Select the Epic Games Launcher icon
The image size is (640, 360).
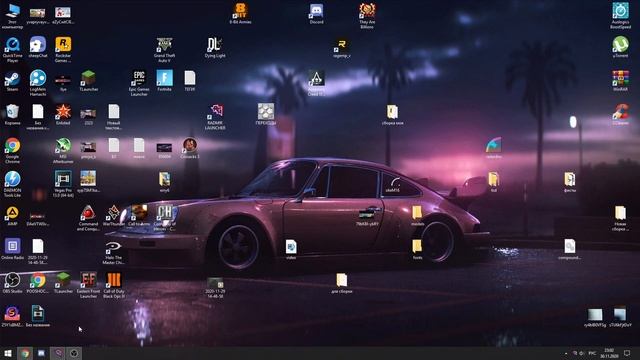(x=139, y=83)
